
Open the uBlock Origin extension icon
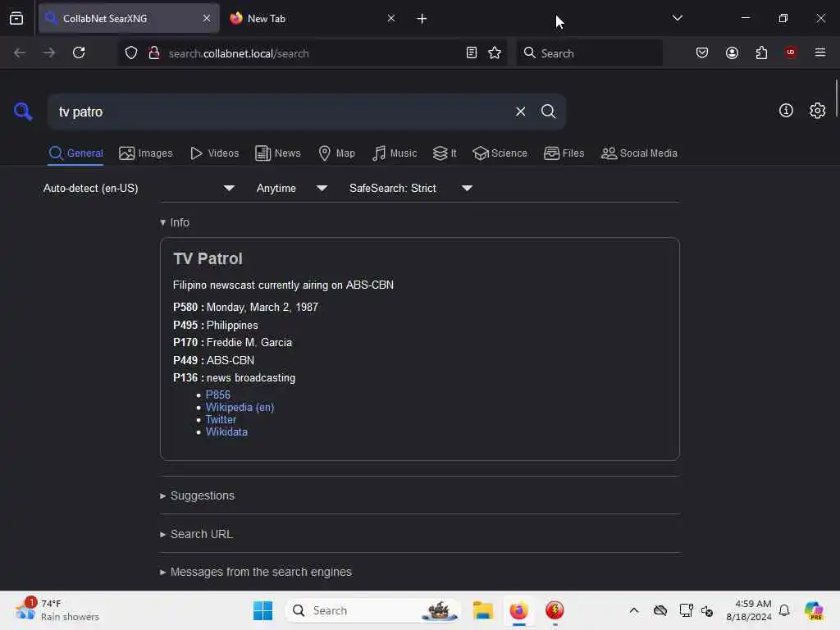pyautogui.click(x=791, y=52)
